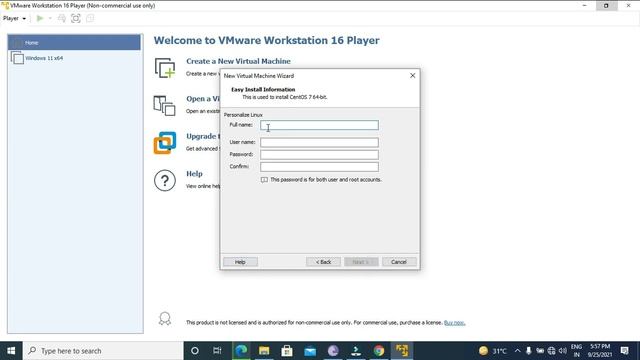This screenshot has width=640, height=360.
Task: Click the Help question mark icon
Action: [x=165, y=180]
